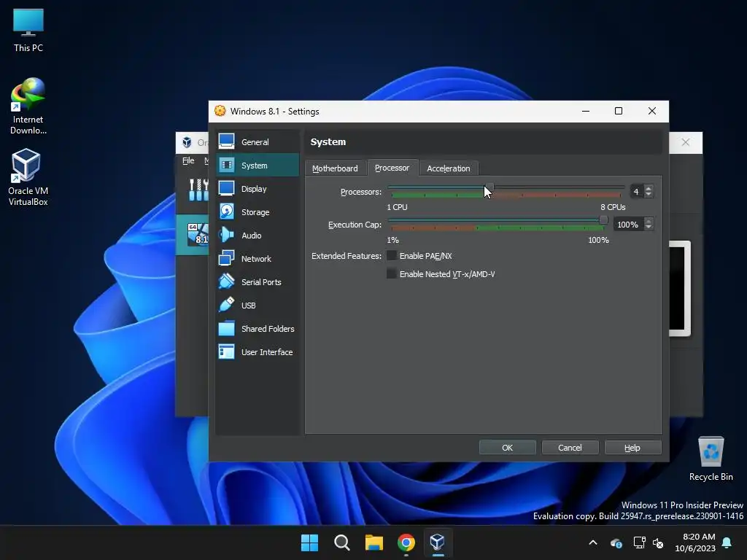This screenshot has width=747, height=560.
Task: Open USB settings category
Action: click(258, 306)
